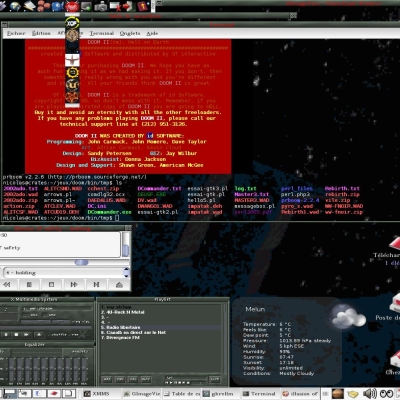Toggle shuffle in XMMS player
The width and height of the screenshot is (400, 400).
tap(62, 334)
